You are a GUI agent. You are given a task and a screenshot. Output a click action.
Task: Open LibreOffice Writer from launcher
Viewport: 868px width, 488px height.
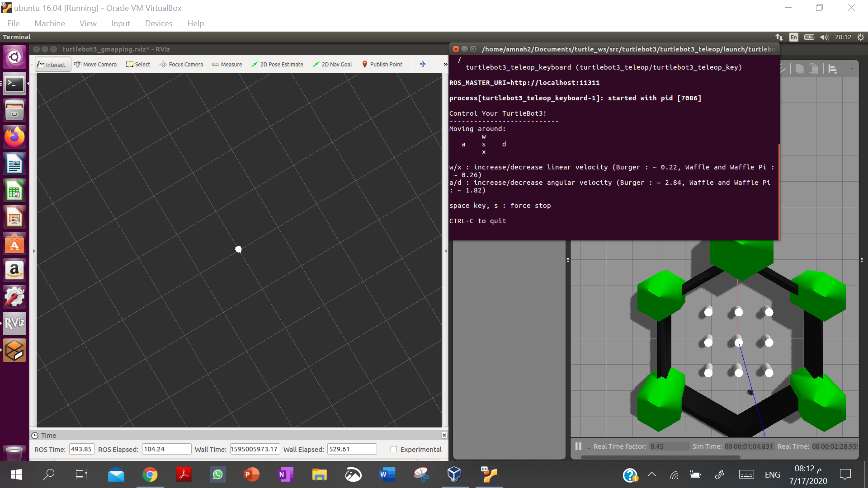tap(14, 164)
